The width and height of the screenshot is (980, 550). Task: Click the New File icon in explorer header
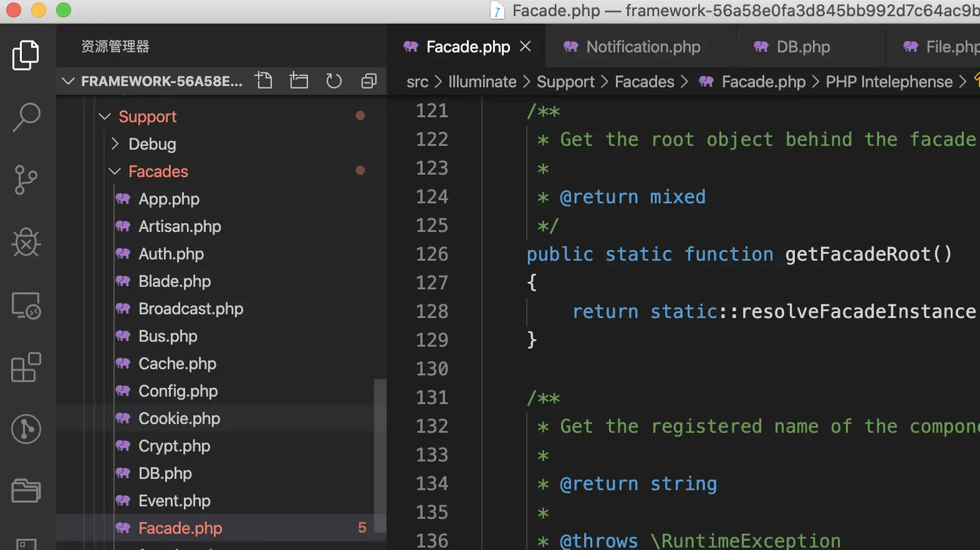[x=264, y=80]
